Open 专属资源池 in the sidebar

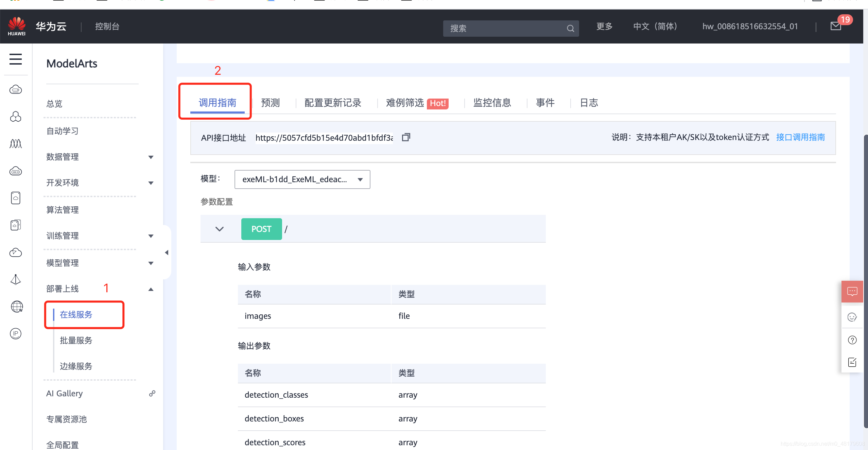pos(66,419)
